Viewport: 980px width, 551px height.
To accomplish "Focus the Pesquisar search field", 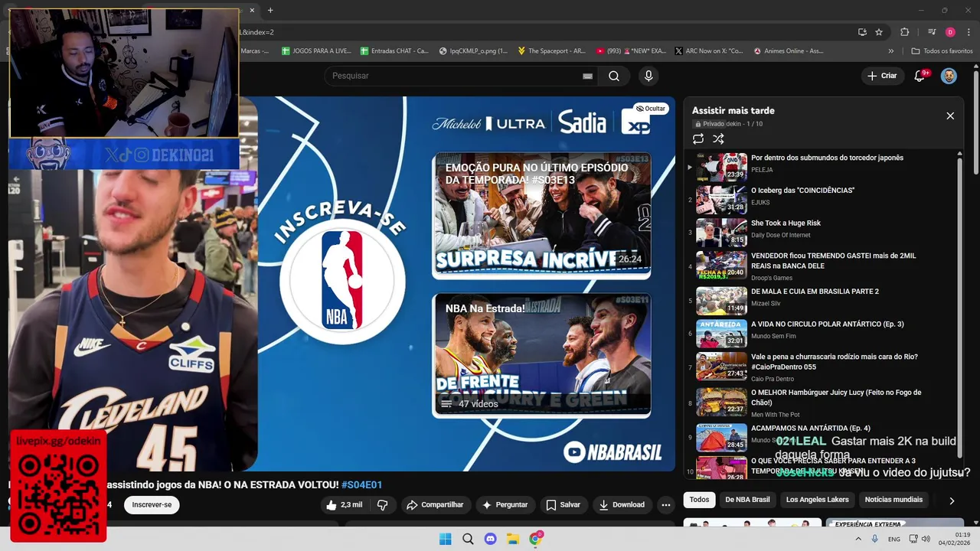I will (452, 76).
